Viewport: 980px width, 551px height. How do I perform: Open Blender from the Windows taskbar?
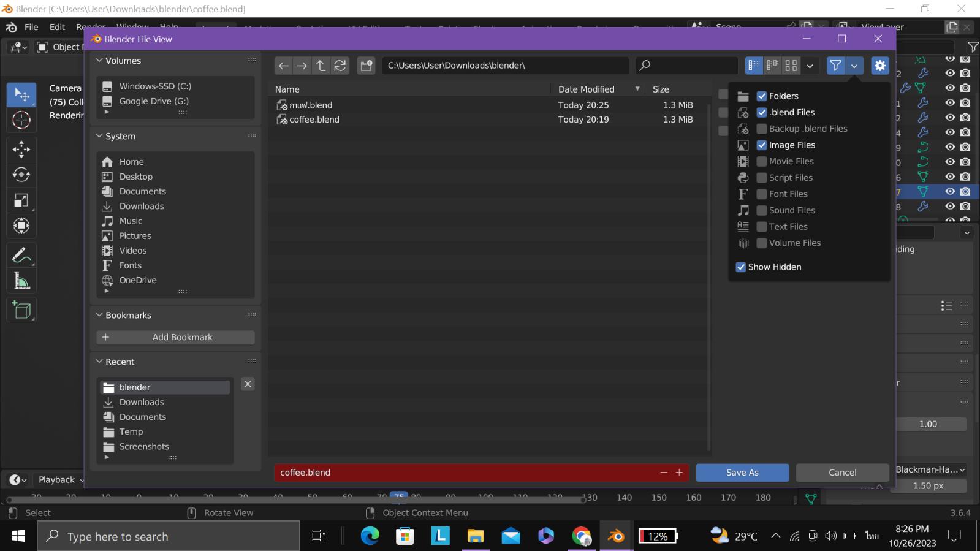(x=616, y=536)
